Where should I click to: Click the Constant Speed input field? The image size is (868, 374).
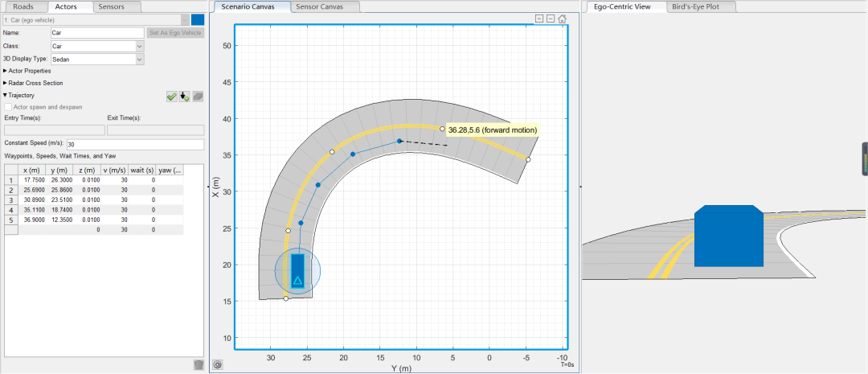(x=135, y=145)
